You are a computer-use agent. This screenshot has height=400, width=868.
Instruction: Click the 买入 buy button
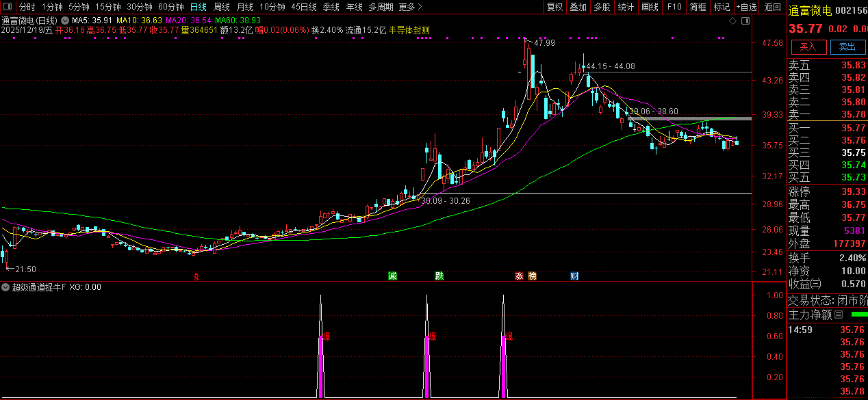pyautogui.click(x=808, y=46)
